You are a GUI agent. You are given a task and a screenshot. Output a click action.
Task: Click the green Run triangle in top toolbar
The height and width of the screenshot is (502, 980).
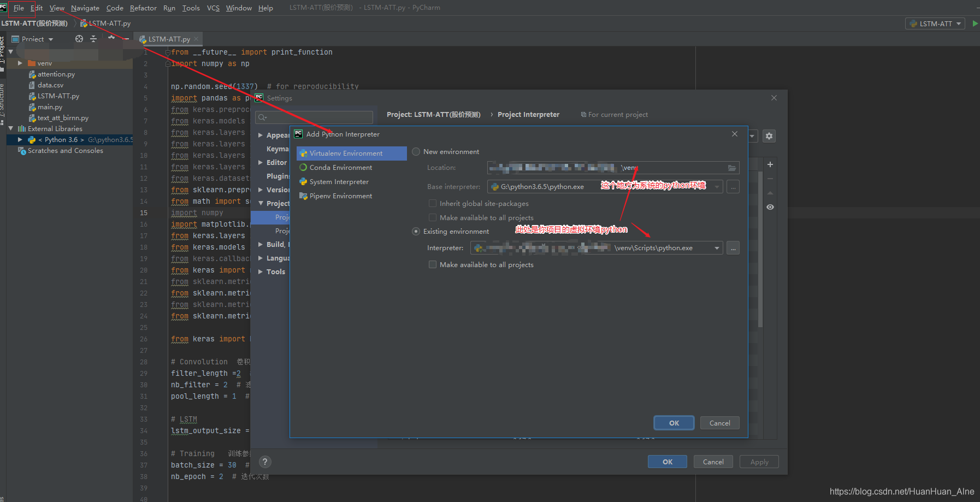pyautogui.click(x=975, y=23)
